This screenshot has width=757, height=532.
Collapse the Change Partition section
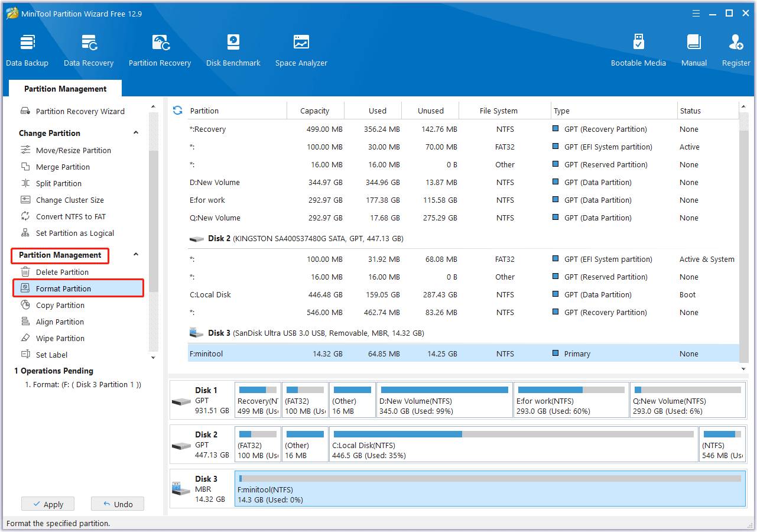(x=135, y=132)
